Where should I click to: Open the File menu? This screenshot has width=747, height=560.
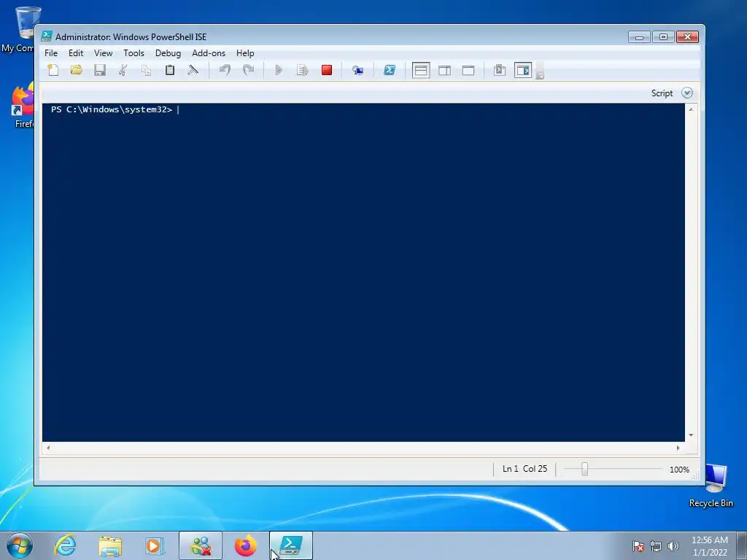pyautogui.click(x=51, y=52)
